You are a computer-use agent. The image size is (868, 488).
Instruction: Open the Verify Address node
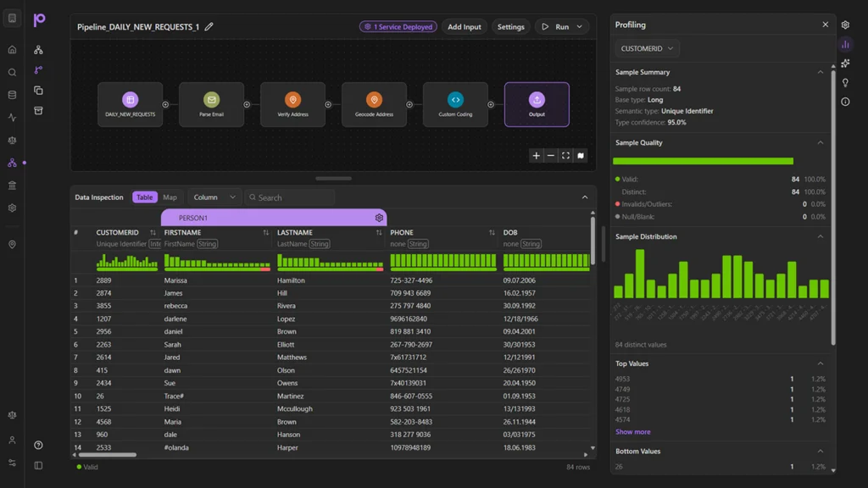(292, 104)
